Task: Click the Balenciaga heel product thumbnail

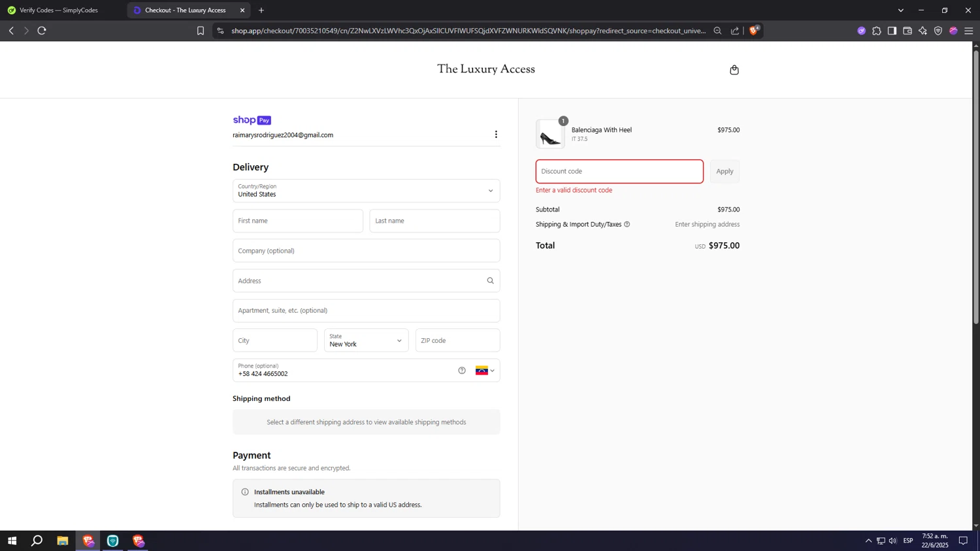Action: pyautogui.click(x=550, y=134)
